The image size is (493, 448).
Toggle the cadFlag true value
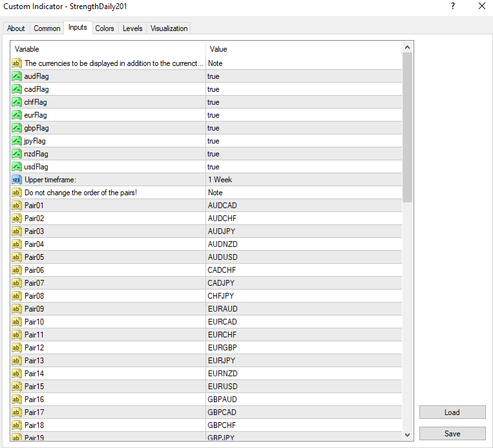[x=213, y=89]
